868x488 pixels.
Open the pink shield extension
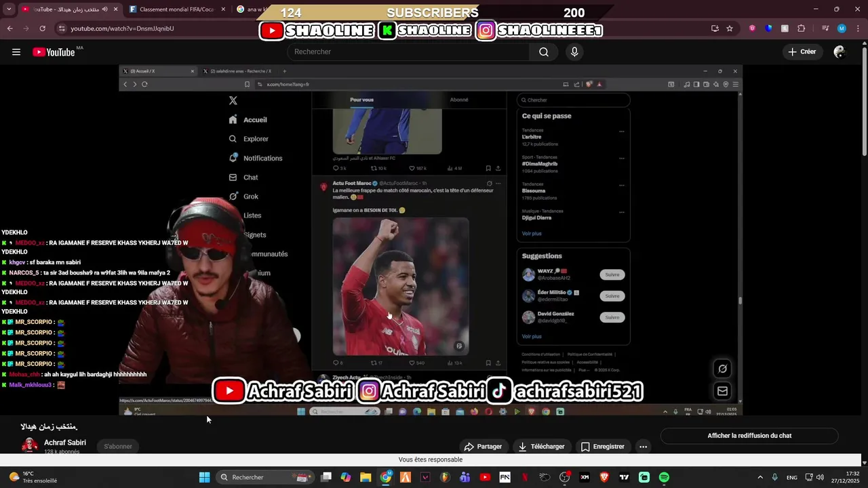click(753, 28)
